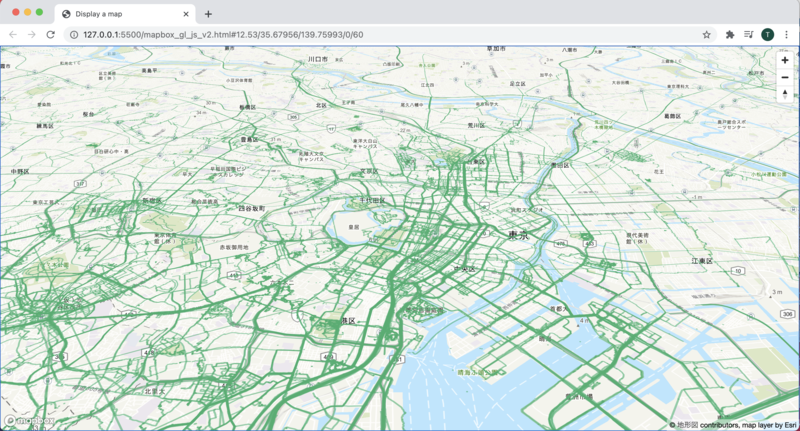The width and height of the screenshot is (800, 431).
Task: Select the Display a map tab
Action: pos(124,14)
